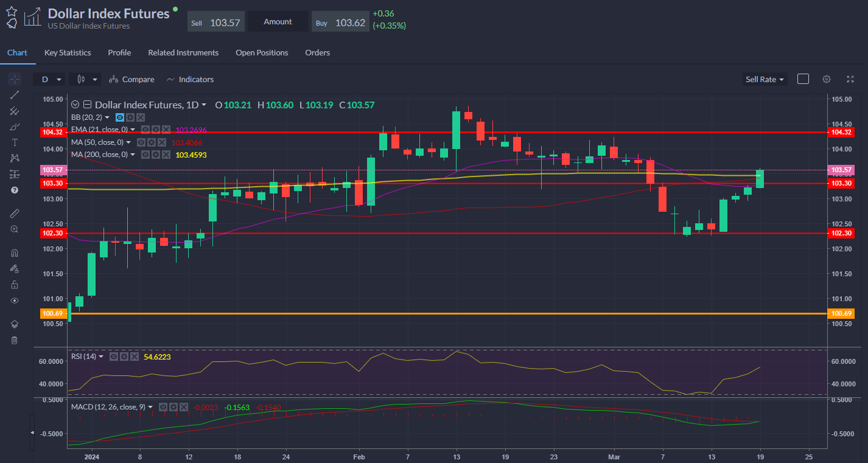The height and width of the screenshot is (463, 868).
Task: Select the zoom in magnifier tool
Action: pyautogui.click(x=15, y=229)
